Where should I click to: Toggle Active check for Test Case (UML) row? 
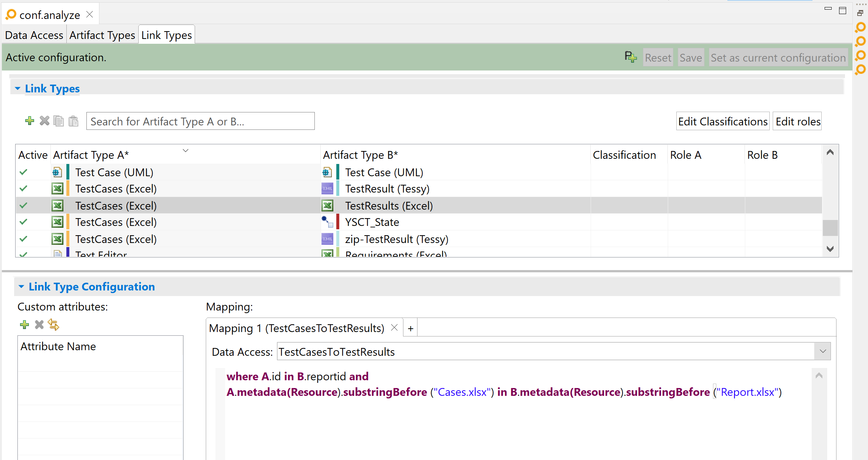click(x=23, y=172)
